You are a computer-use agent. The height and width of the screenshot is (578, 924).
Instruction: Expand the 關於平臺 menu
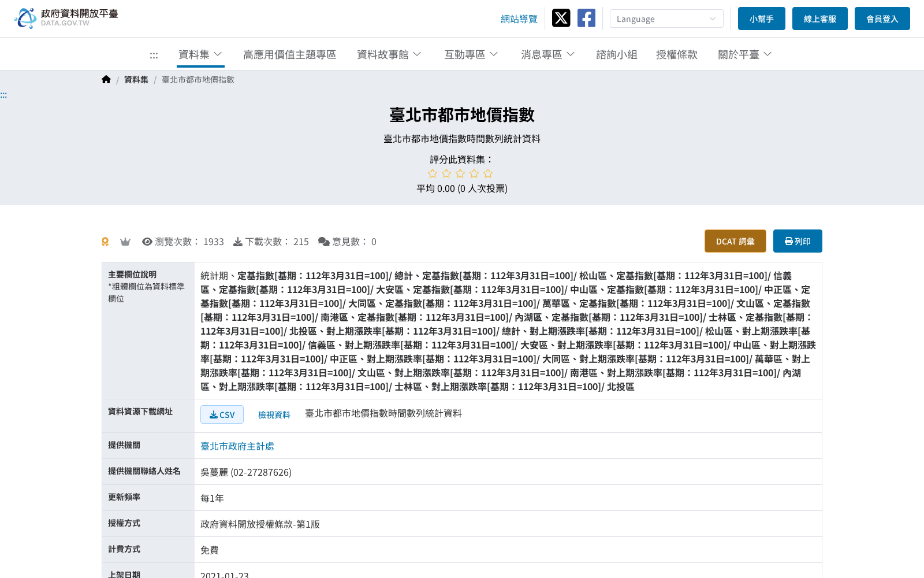[x=745, y=54]
